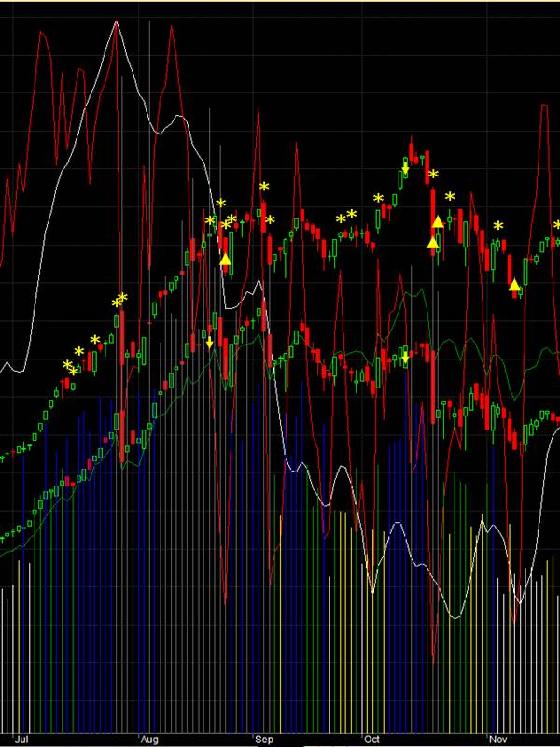Click the yellow down-arrow on August lower candle series

[209, 342]
